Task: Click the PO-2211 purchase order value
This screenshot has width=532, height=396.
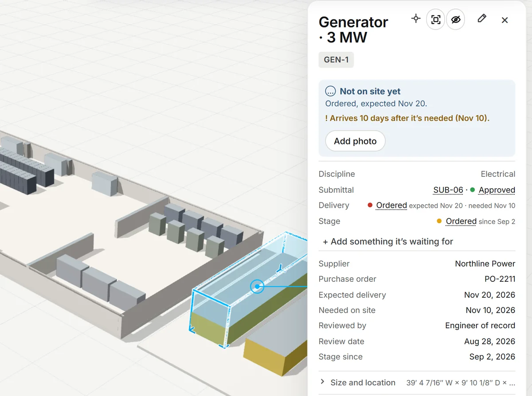Action: pyautogui.click(x=500, y=279)
